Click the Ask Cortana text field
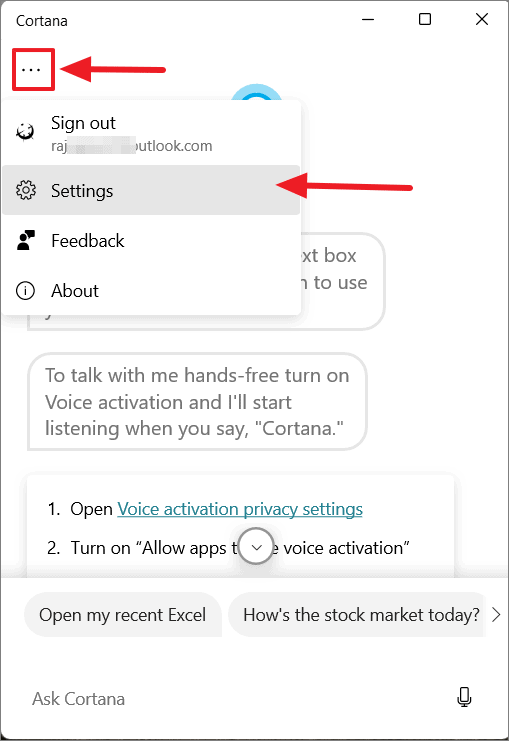The height and width of the screenshot is (741, 509). click(236, 698)
